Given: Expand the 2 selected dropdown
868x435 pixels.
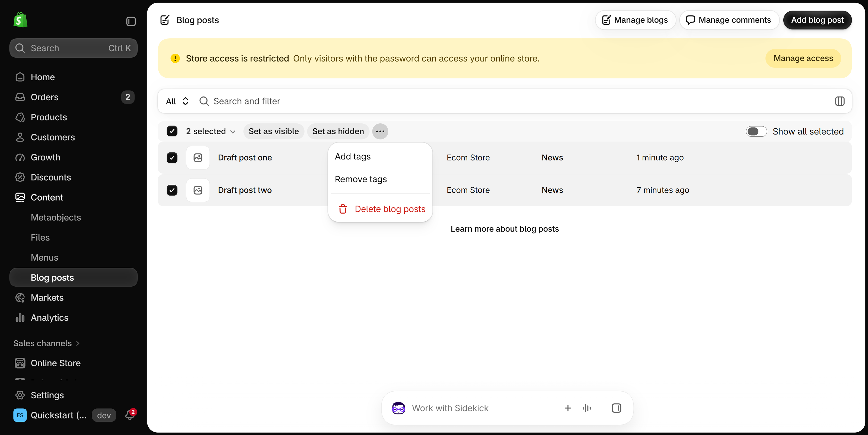Looking at the screenshot, I should click(x=210, y=132).
